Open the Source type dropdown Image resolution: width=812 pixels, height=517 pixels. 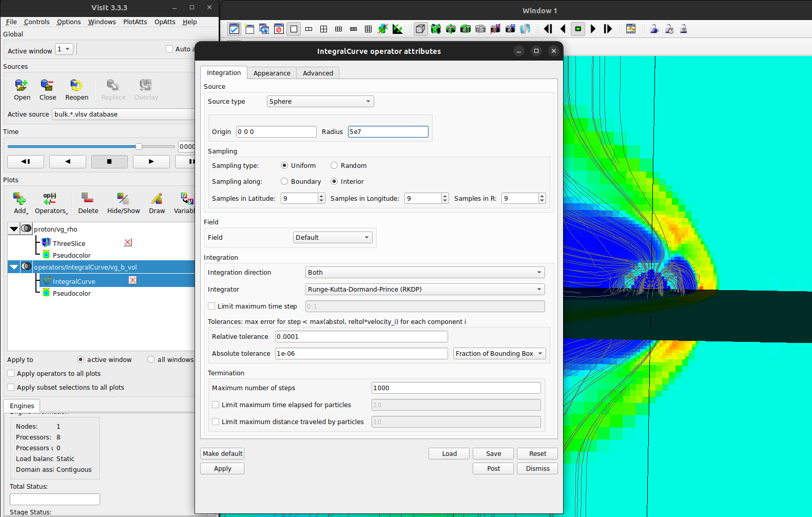320,102
